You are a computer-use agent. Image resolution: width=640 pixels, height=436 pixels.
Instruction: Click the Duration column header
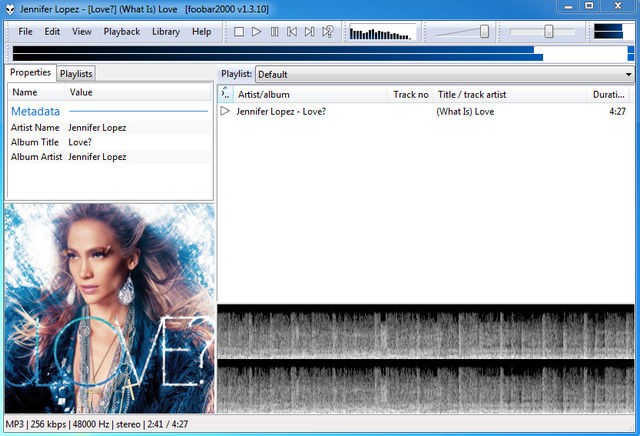(x=608, y=95)
